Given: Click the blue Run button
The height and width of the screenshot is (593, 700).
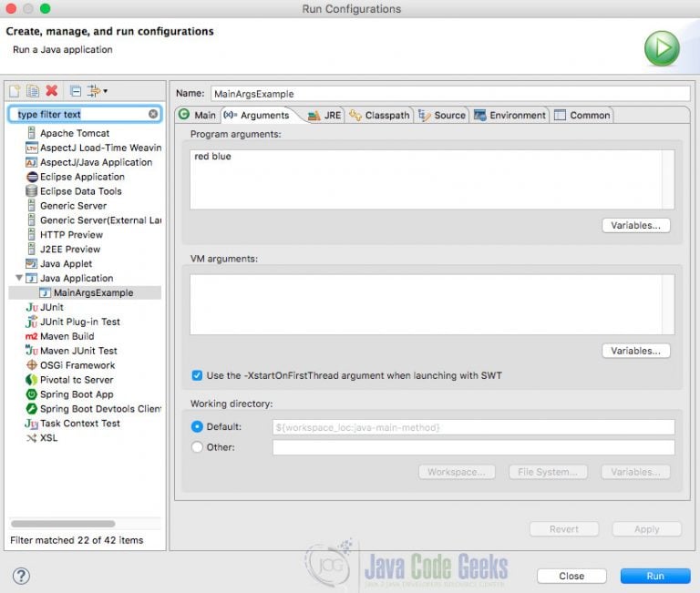Looking at the screenshot, I should point(655,576).
